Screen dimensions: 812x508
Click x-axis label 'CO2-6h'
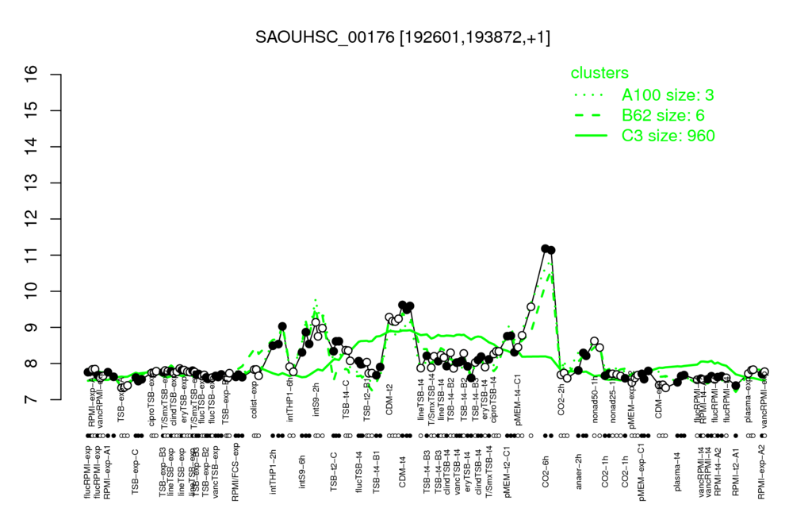[x=546, y=471]
